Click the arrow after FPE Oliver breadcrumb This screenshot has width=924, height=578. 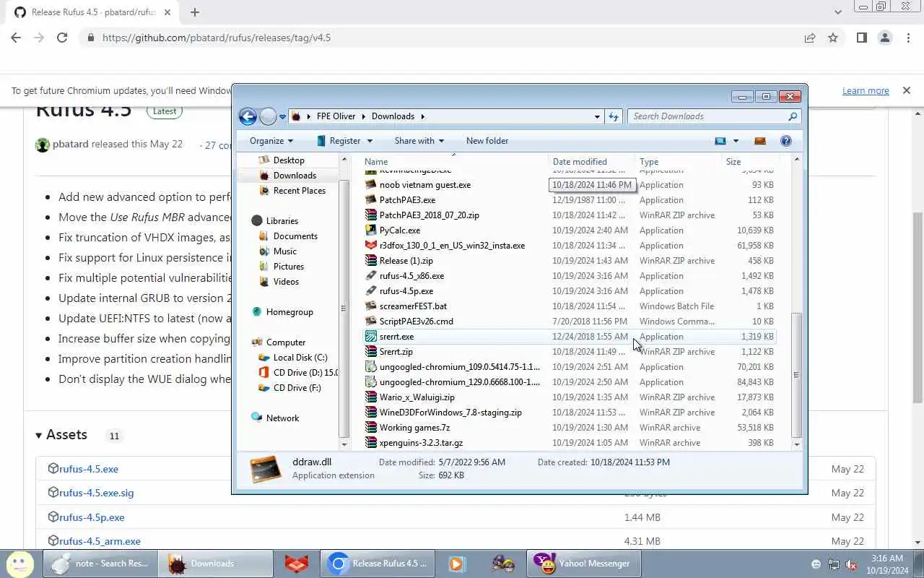click(x=365, y=116)
